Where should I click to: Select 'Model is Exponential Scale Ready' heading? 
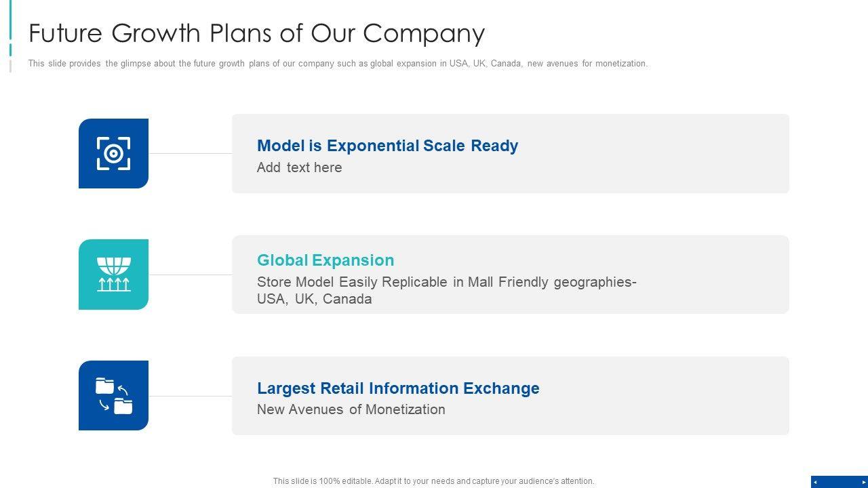click(x=387, y=146)
